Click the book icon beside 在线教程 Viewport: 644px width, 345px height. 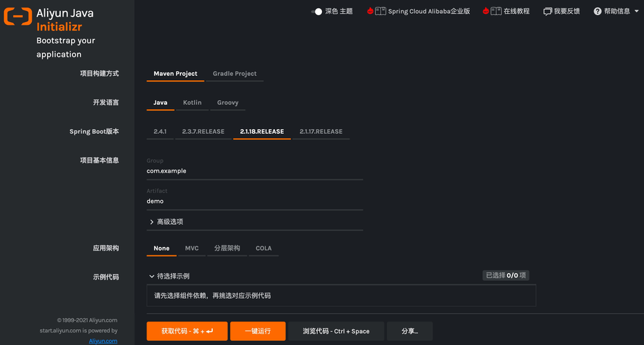[496, 11]
